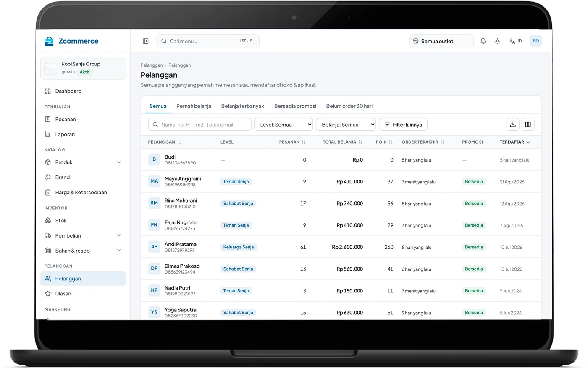Sort by Poin column
Viewport: 588px width, 368px height.
pyautogui.click(x=384, y=142)
